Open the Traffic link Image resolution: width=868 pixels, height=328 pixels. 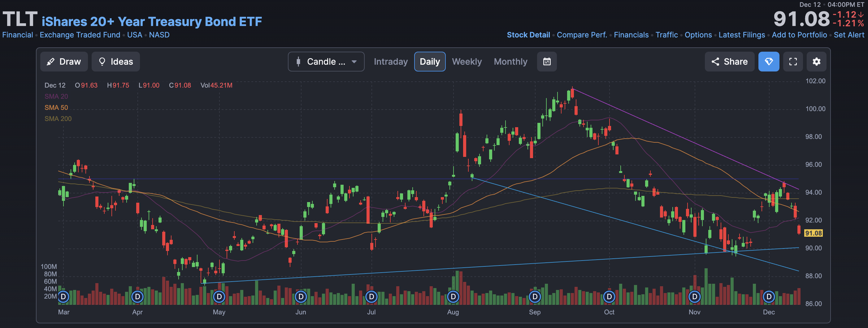[x=666, y=35]
